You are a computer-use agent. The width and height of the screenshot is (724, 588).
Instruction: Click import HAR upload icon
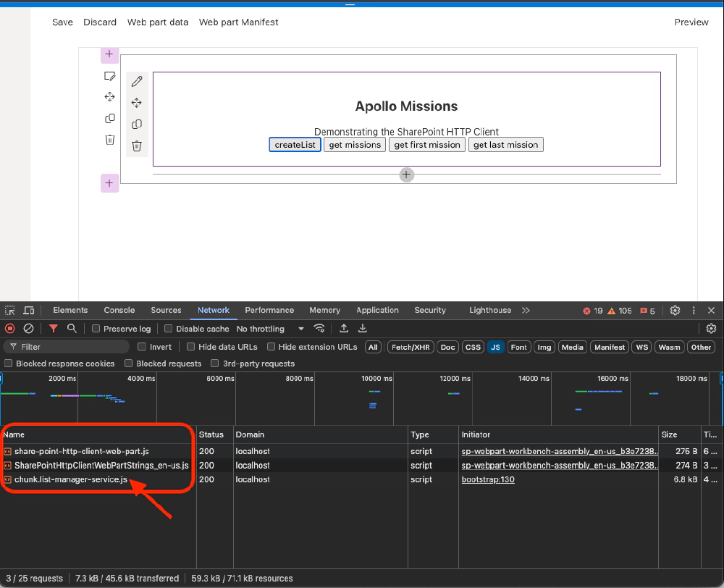point(343,329)
